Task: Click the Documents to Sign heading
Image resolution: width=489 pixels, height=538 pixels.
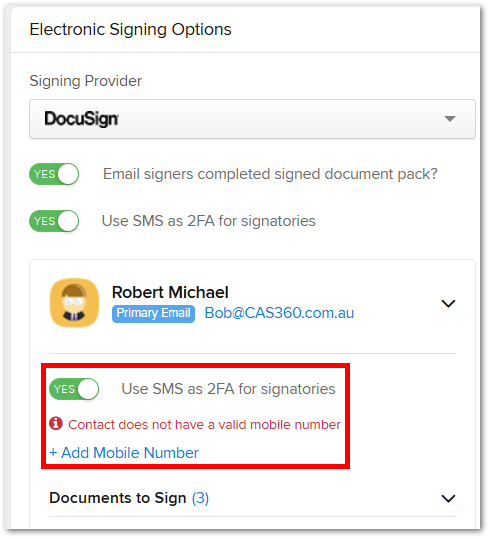Action: [118, 498]
